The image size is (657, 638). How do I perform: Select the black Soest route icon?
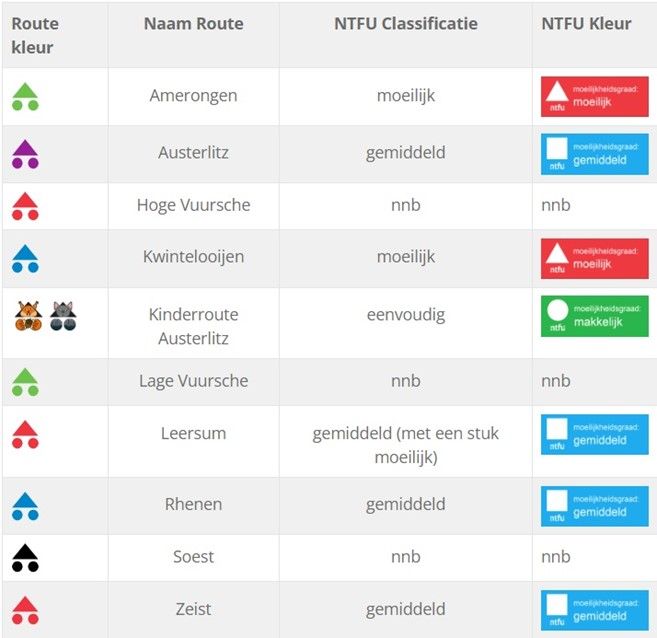point(25,558)
